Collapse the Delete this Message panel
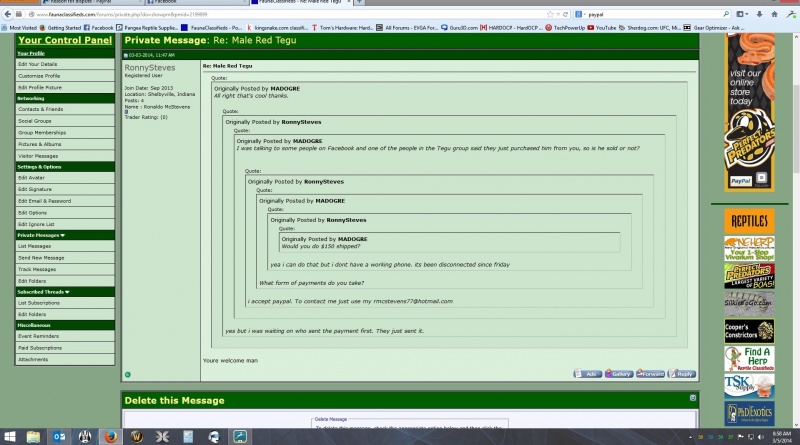 [693, 398]
